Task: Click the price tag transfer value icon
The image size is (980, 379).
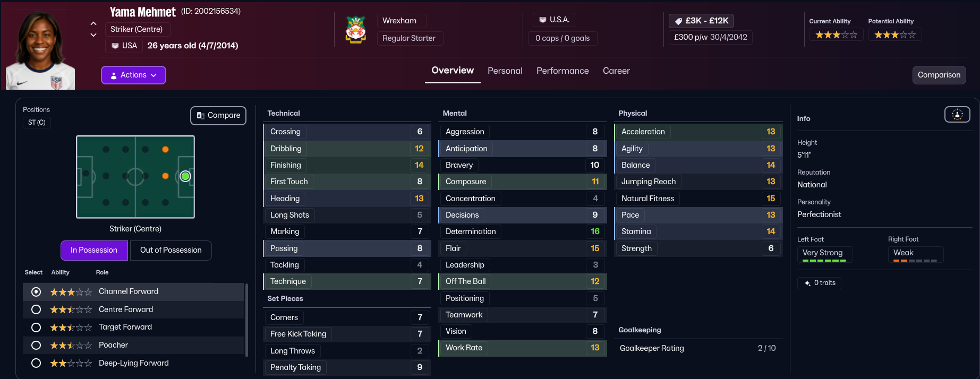Action: tap(678, 21)
